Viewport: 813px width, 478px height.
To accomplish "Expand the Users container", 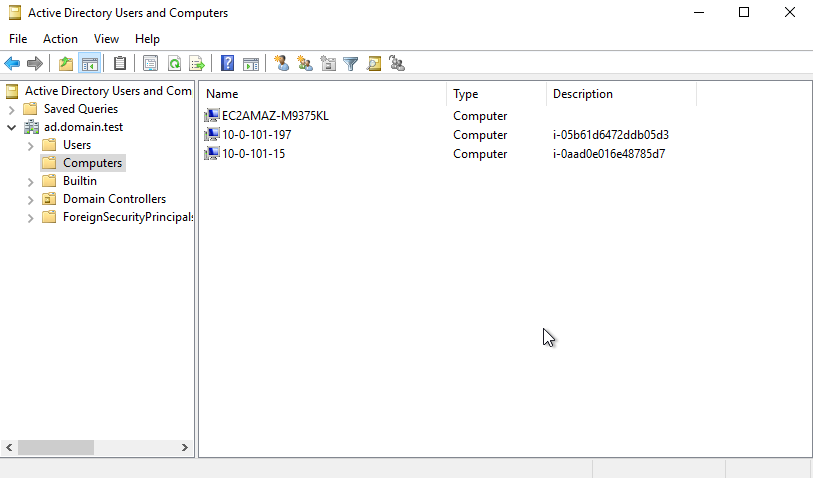I will click(30, 146).
